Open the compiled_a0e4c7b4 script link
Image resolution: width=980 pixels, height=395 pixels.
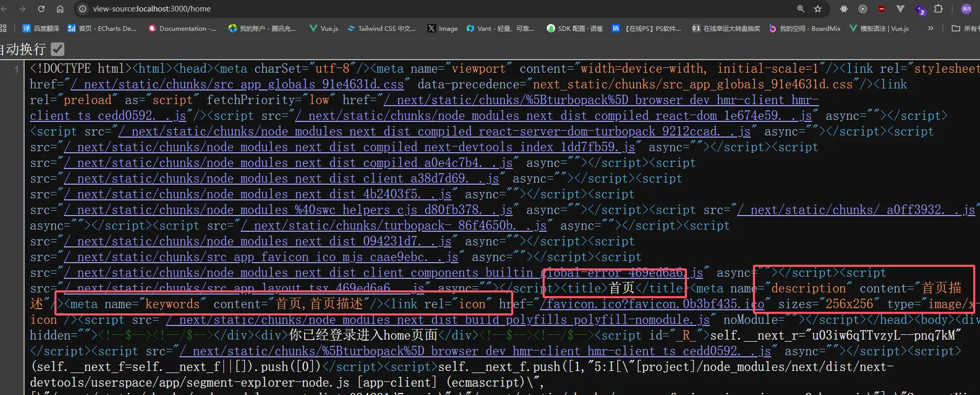(288, 163)
